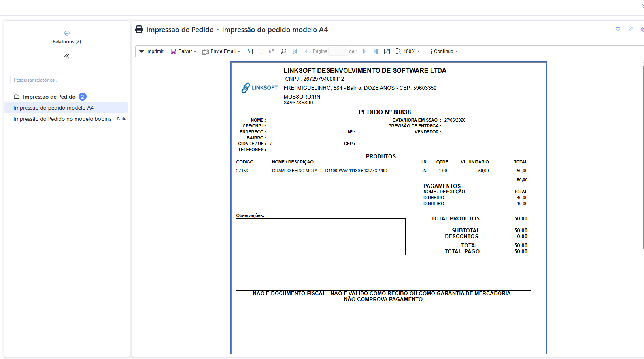Click the badge showing 2 reports
644x359 pixels.
(x=83, y=97)
